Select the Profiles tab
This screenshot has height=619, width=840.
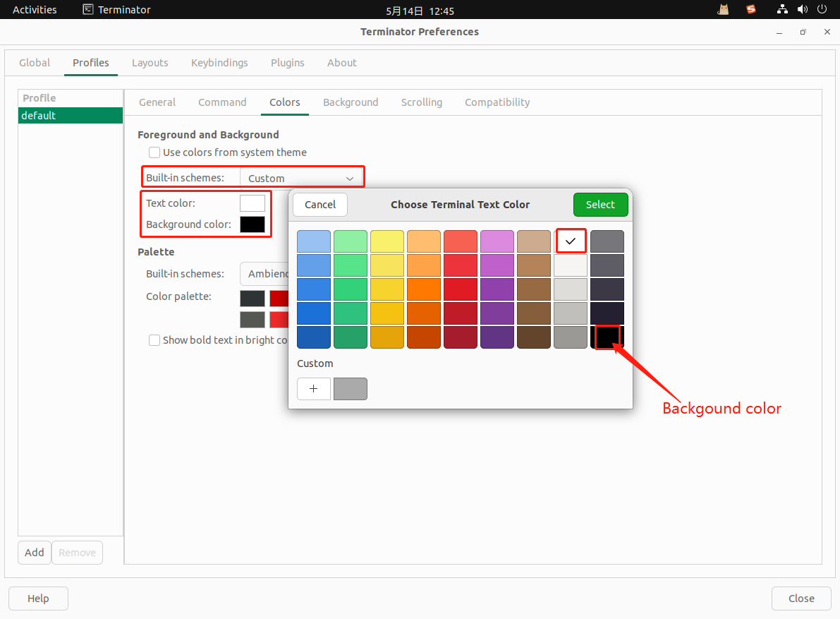coord(91,63)
